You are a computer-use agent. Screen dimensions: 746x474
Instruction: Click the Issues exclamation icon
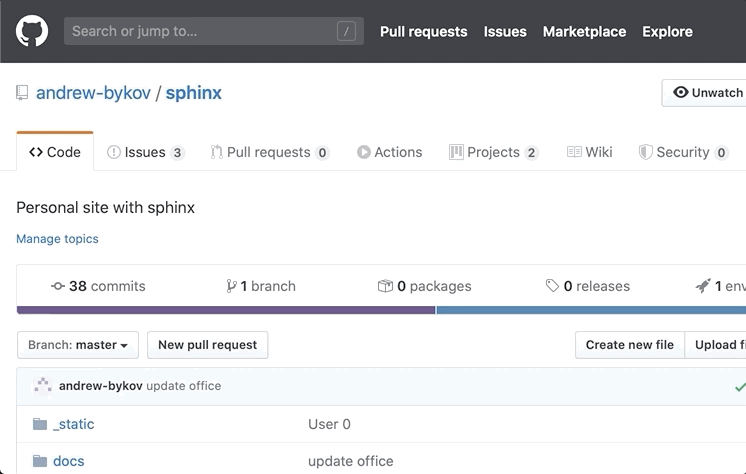pyautogui.click(x=114, y=152)
